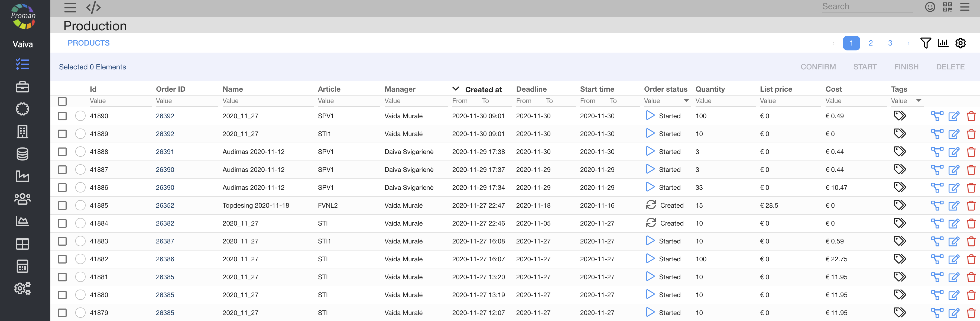Image resolution: width=980 pixels, height=321 pixels.
Task: Delete row 41890 with trash icon
Action: tap(971, 116)
